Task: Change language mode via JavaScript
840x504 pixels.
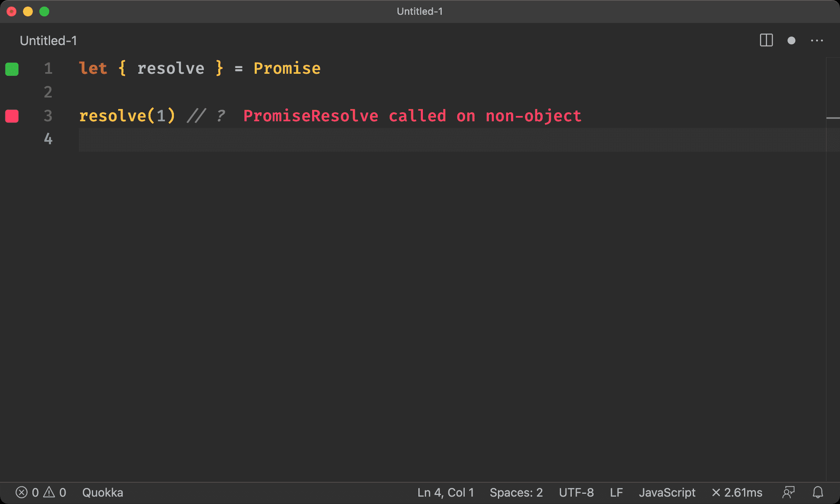Action: tap(667, 492)
